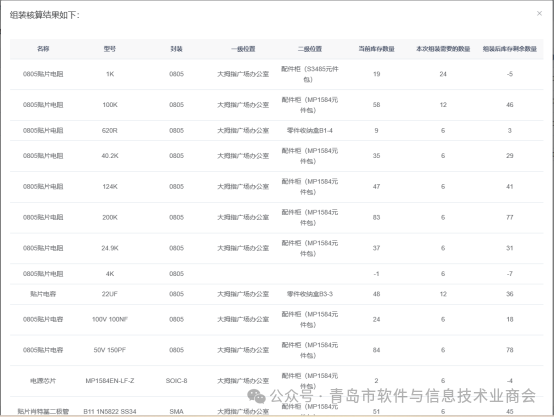Click the S3485元件包 location cell

pyautogui.click(x=310, y=74)
